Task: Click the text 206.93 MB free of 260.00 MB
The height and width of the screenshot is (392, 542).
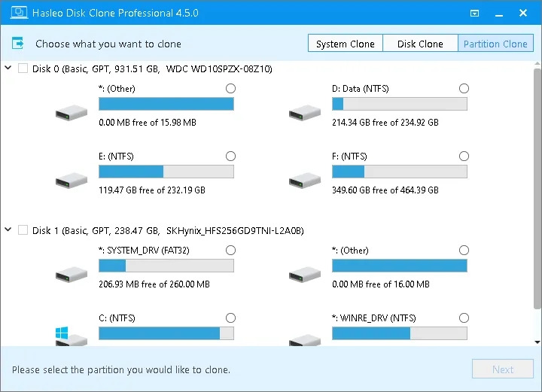Action: [154, 284]
